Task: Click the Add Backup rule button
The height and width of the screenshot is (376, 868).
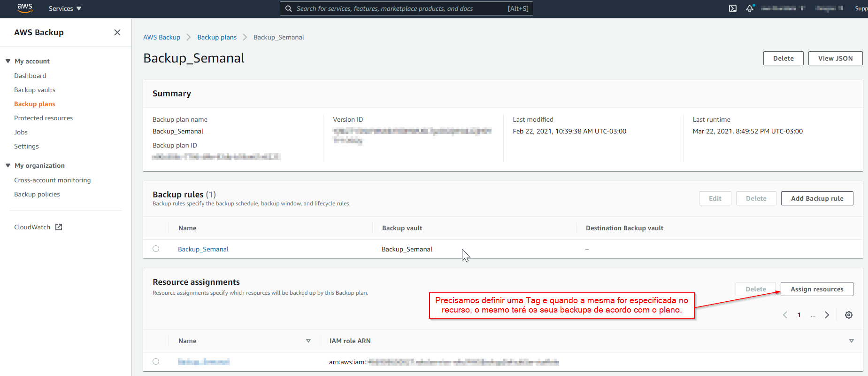Action: (x=817, y=198)
